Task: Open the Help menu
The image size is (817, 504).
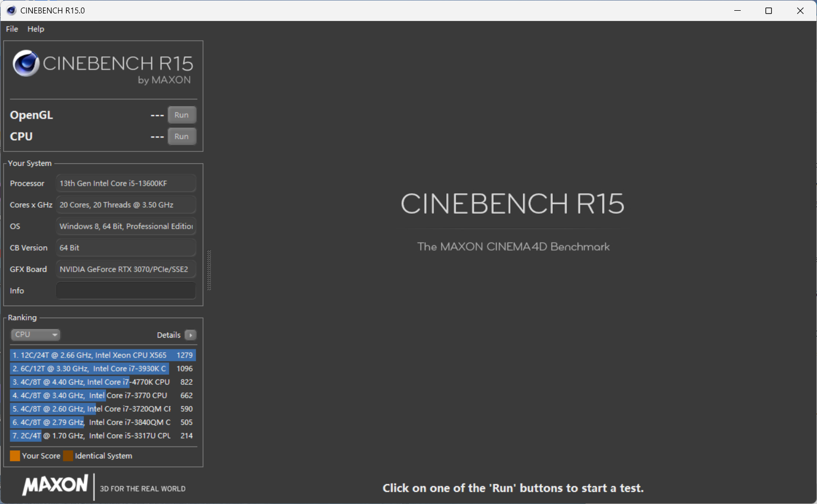Action: (x=35, y=29)
